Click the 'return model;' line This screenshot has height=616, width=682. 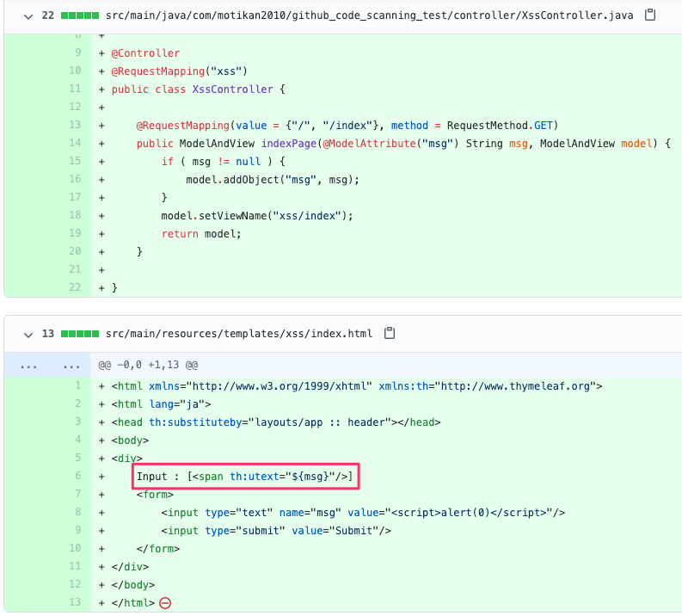coord(201,234)
